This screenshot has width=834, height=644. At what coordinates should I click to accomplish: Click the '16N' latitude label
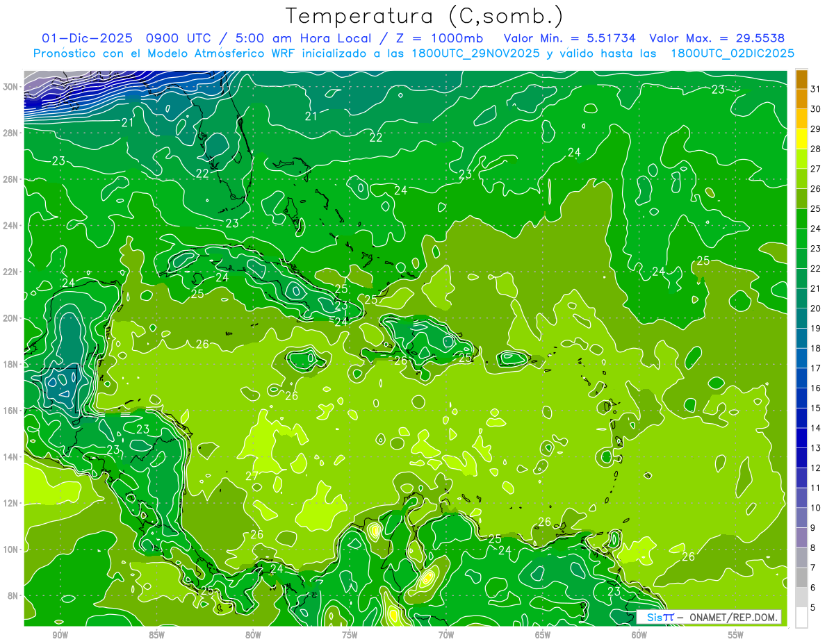12,411
